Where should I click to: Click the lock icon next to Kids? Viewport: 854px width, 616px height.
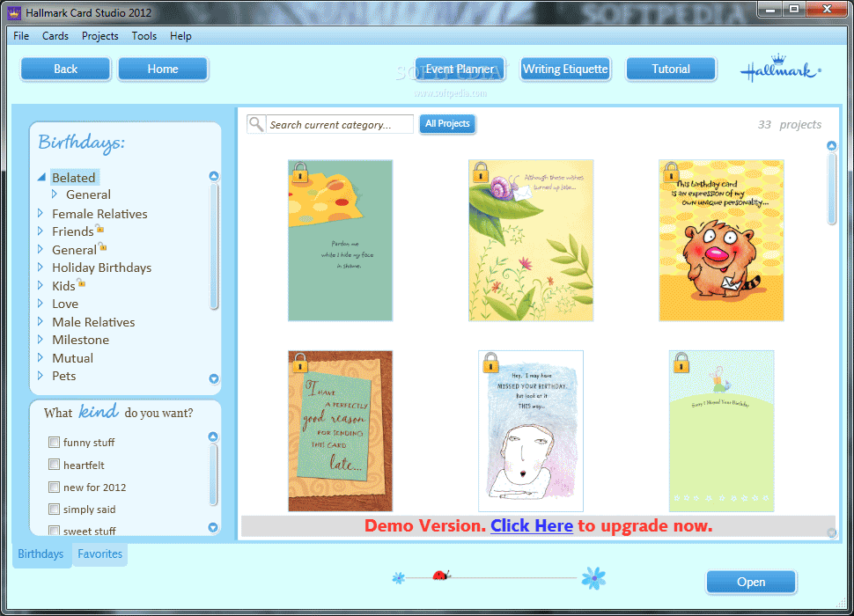click(x=81, y=282)
